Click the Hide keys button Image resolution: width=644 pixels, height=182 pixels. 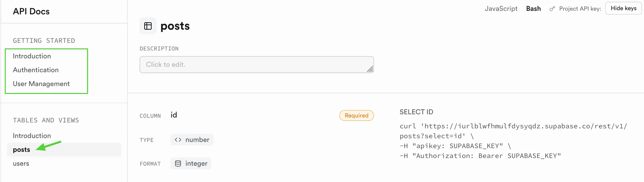624,8
